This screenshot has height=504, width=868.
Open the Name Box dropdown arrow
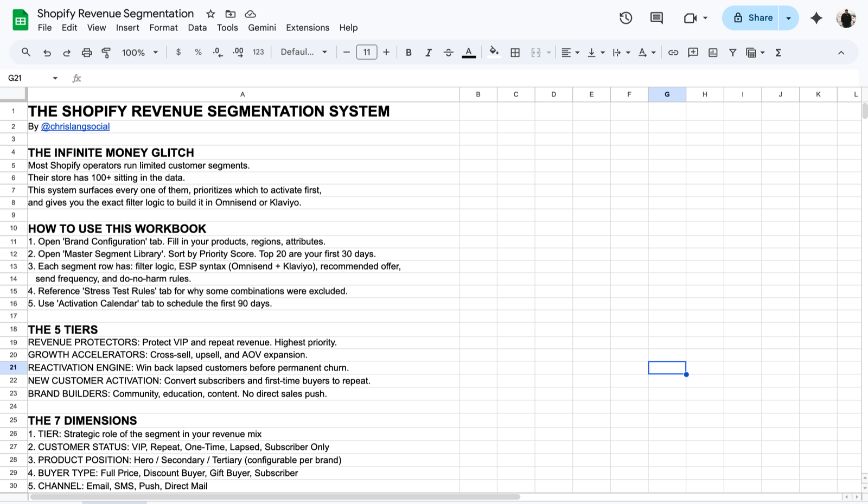[x=55, y=78]
